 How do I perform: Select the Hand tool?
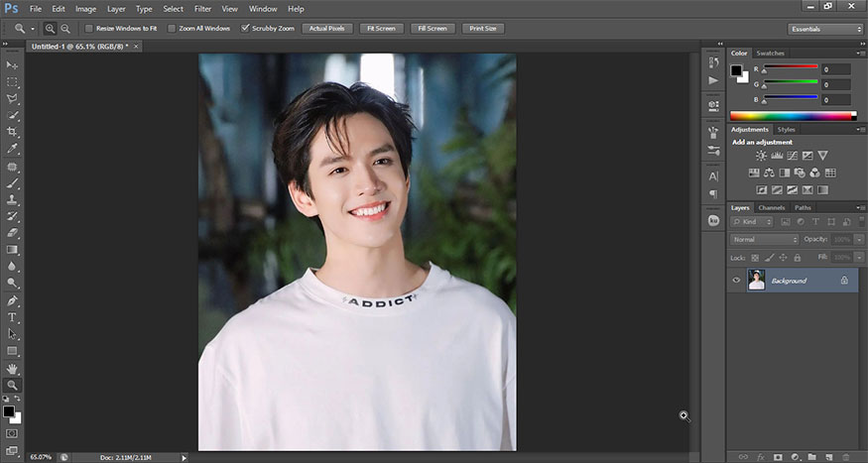point(13,368)
